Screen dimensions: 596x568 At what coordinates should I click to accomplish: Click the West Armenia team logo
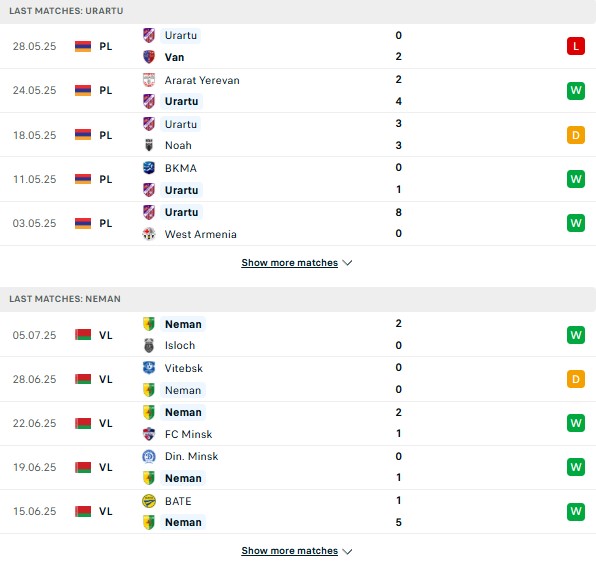pos(149,234)
